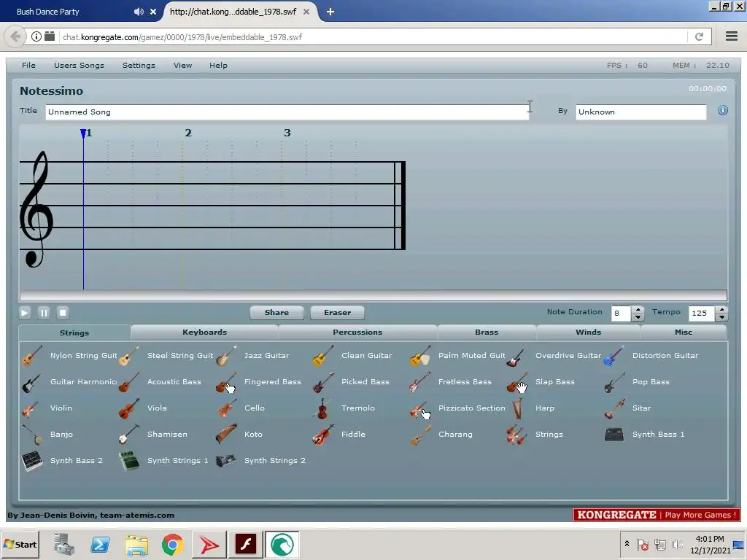Select the Synth Strings 2 icon
This screenshot has width=747, height=560.
(226, 461)
